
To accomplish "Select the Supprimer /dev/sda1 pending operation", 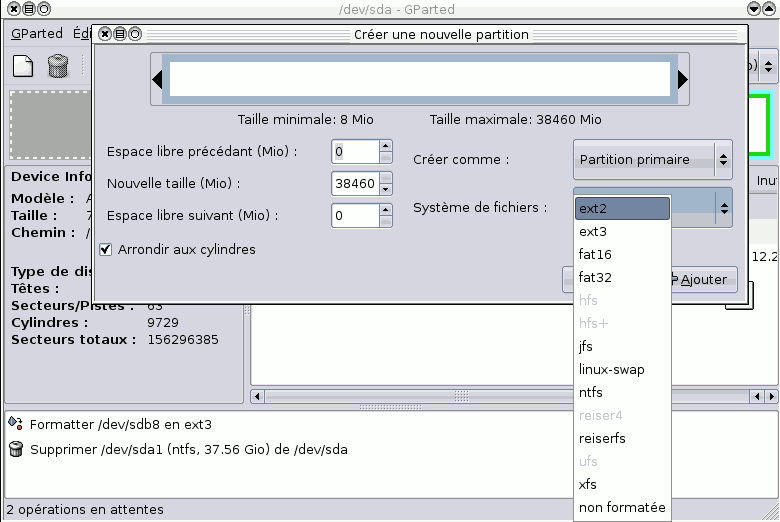I will pyautogui.click(x=188, y=449).
